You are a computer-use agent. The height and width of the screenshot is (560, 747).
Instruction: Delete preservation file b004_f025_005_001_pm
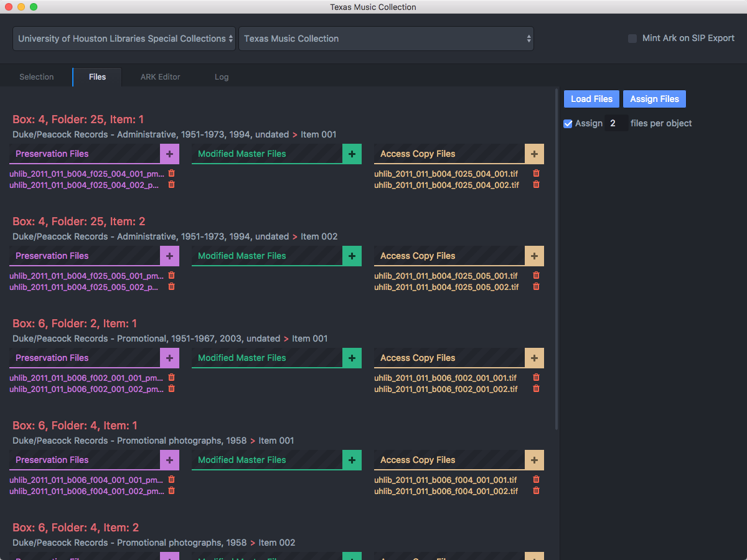click(172, 276)
